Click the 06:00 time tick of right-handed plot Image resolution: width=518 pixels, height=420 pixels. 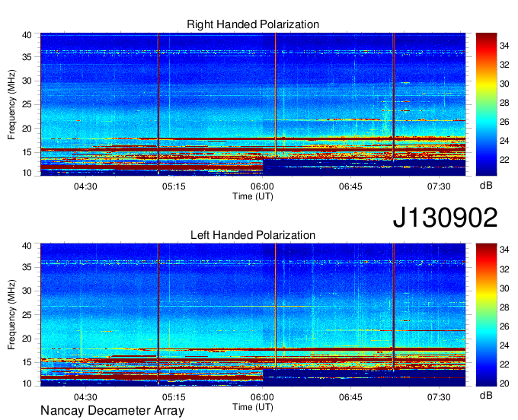coord(262,186)
